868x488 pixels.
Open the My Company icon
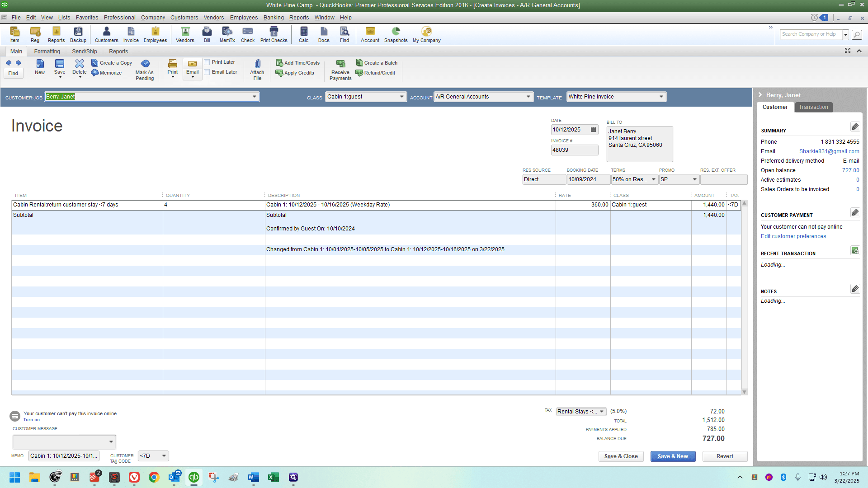[427, 34]
